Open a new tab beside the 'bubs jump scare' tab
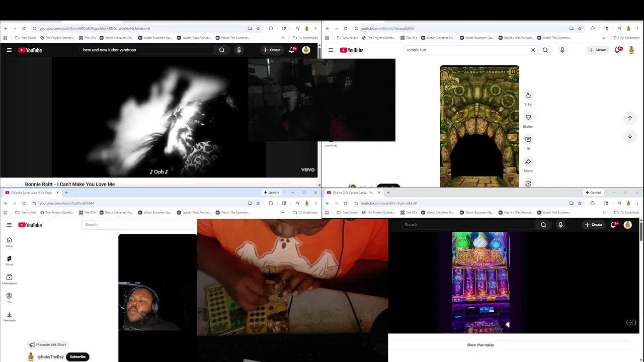Image resolution: width=644 pixels, height=362 pixels. click(x=66, y=193)
